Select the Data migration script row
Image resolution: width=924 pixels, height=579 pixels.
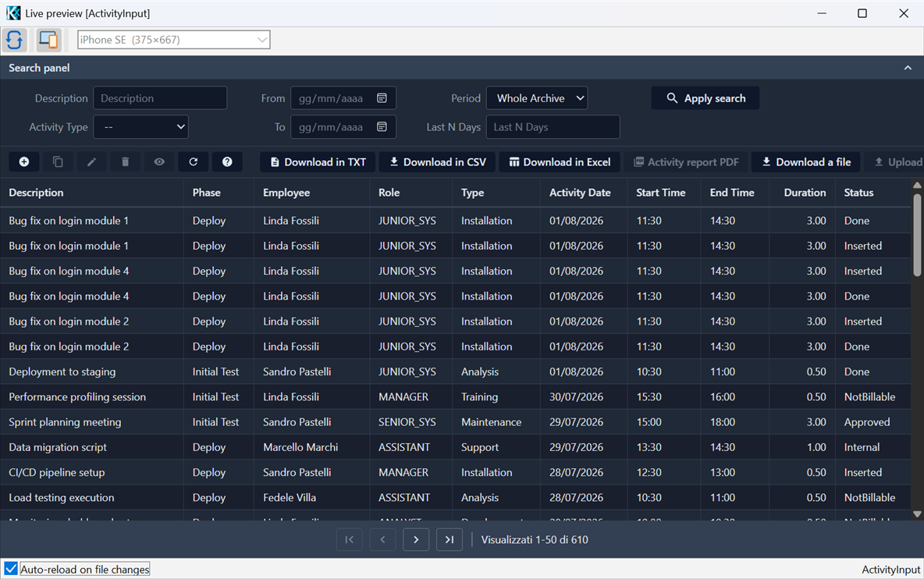(456, 447)
